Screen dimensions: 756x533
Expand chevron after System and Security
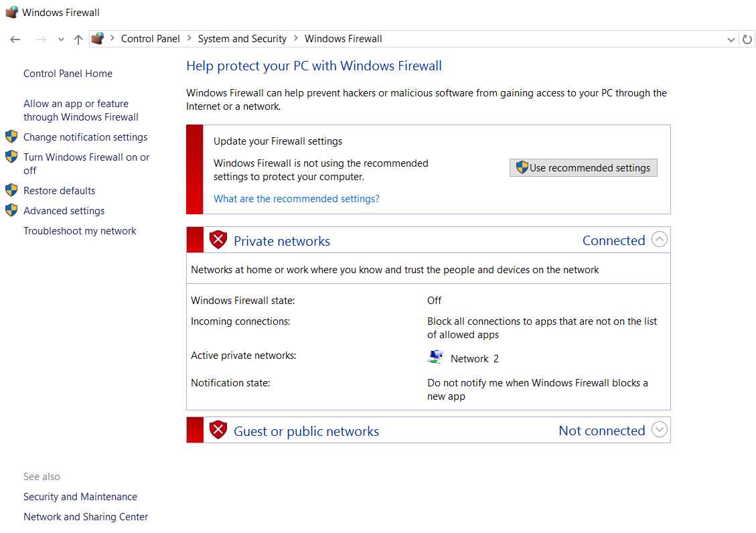(x=295, y=39)
